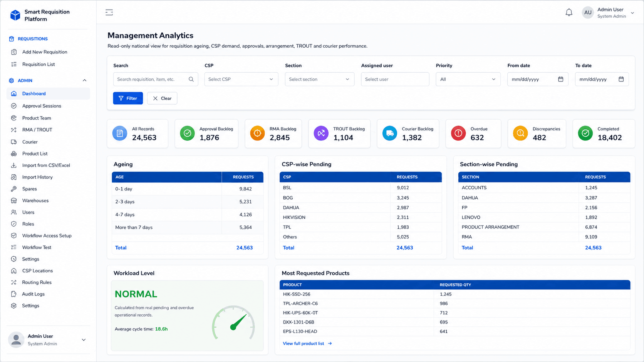Select the HIK-SSD-256 product row

coord(455,294)
